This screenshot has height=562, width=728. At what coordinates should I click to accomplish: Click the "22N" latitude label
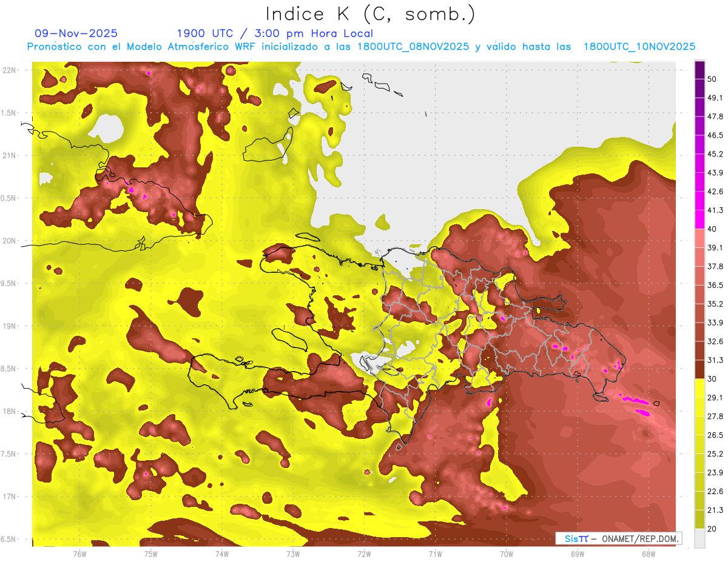tap(10, 70)
